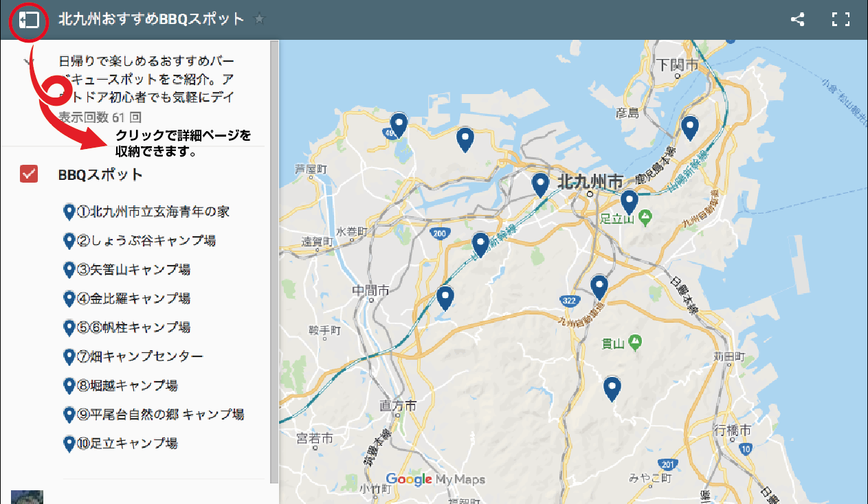Click the BBQスポット layer title

point(100,174)
